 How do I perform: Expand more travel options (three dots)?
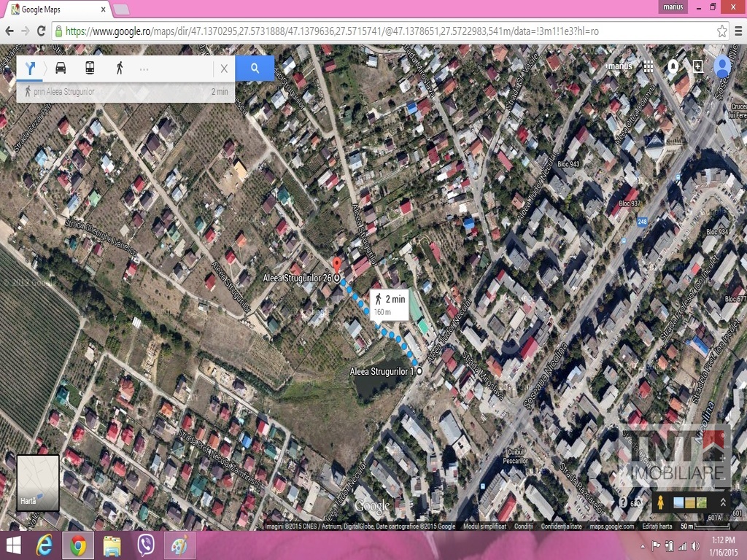coord(144,69)
